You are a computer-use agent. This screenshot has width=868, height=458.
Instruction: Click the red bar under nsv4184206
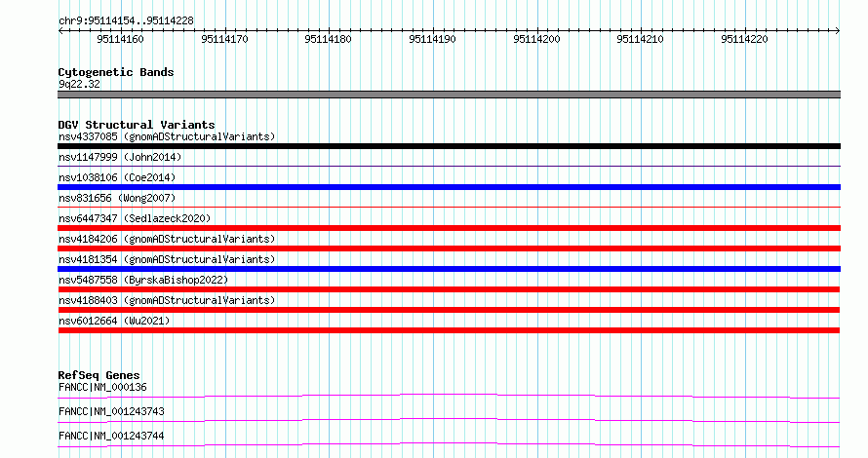449,248
